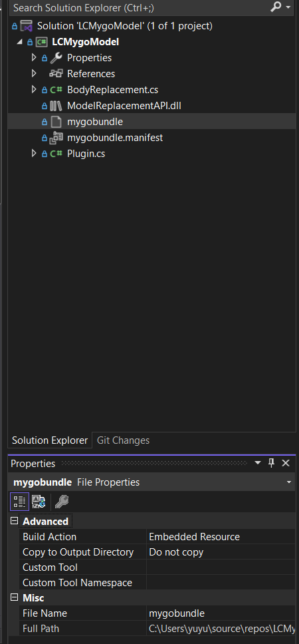Toggle the Categorized view button in Properties

tap(20, 502)
